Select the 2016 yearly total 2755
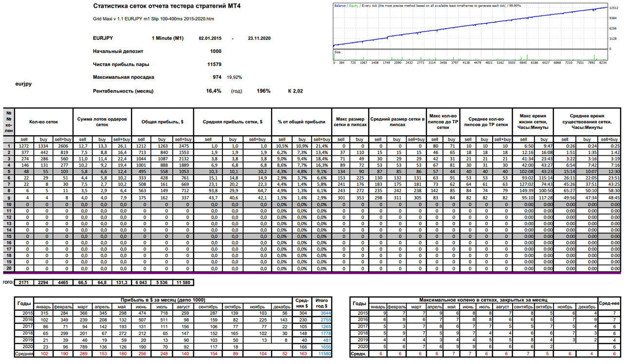Screen dimensions: 628x364 coord(322,320)
